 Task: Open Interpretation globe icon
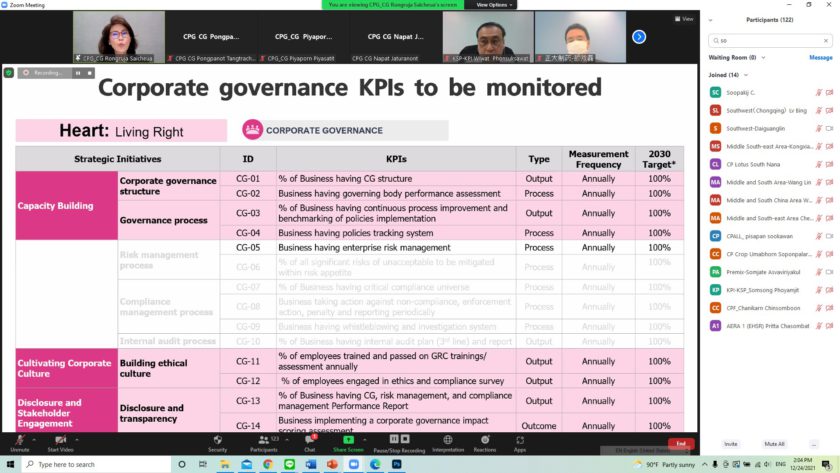pyautogui.click(x=448, y=439)
